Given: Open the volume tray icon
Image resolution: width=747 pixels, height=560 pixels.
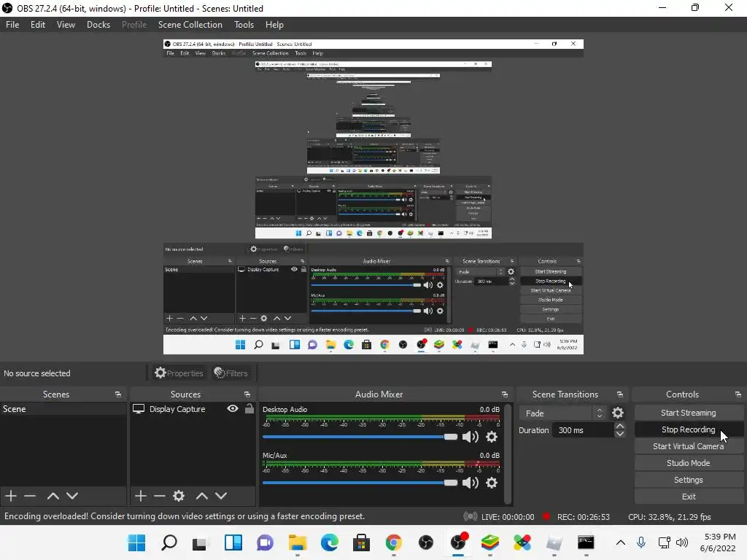Looking at the screenshot, I should (682, 542).
